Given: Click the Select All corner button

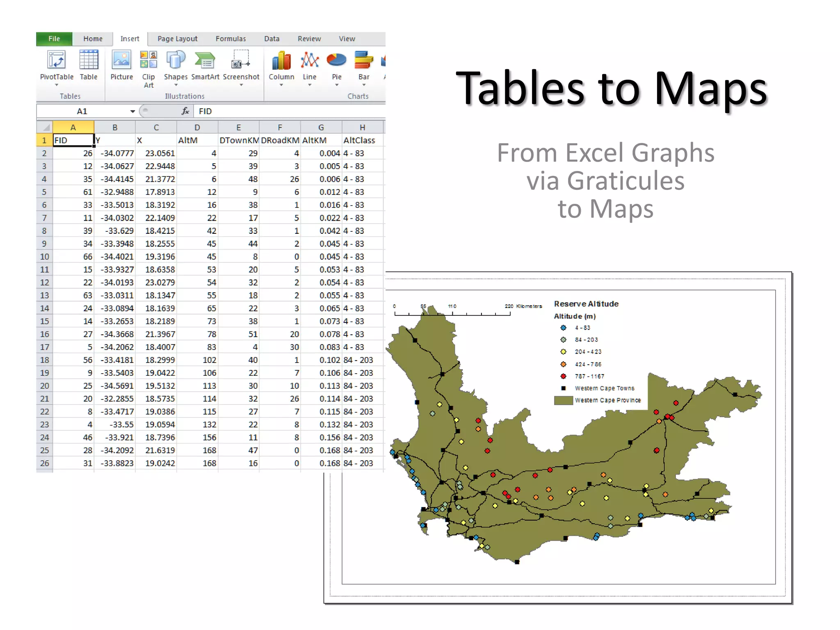Looking at the screenshot, I should pos(45,128).
